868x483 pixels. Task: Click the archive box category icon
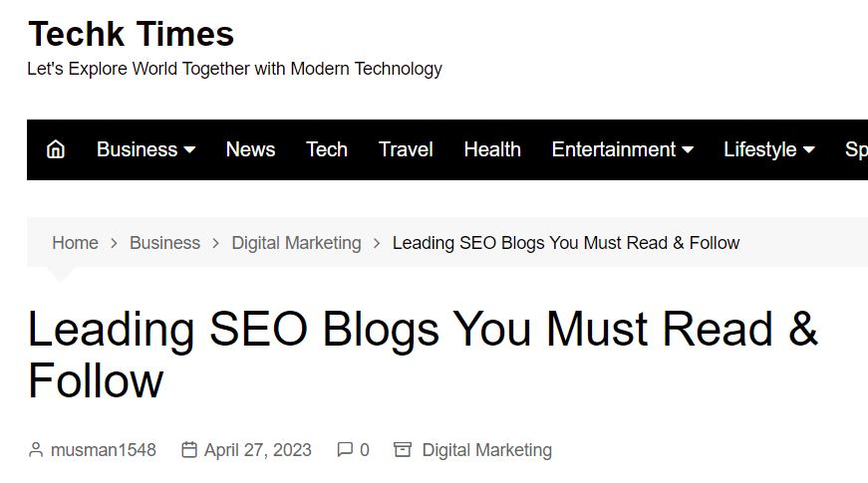click(403, 449)
